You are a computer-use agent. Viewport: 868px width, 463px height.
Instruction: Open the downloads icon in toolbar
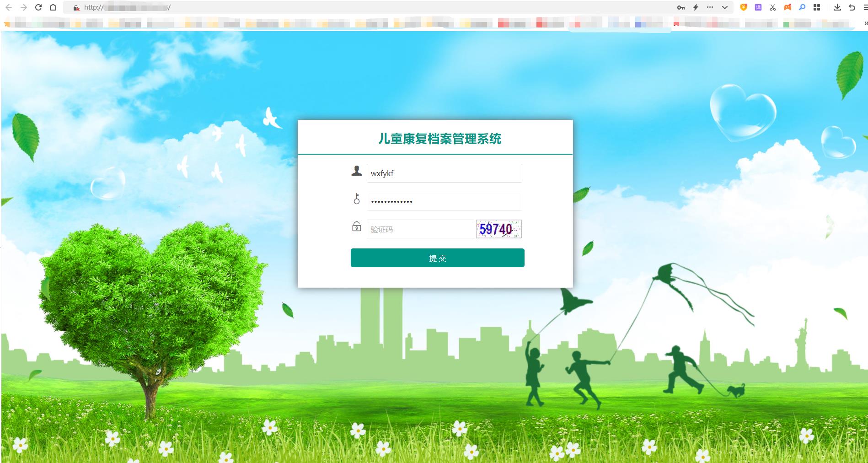point(837,7)
